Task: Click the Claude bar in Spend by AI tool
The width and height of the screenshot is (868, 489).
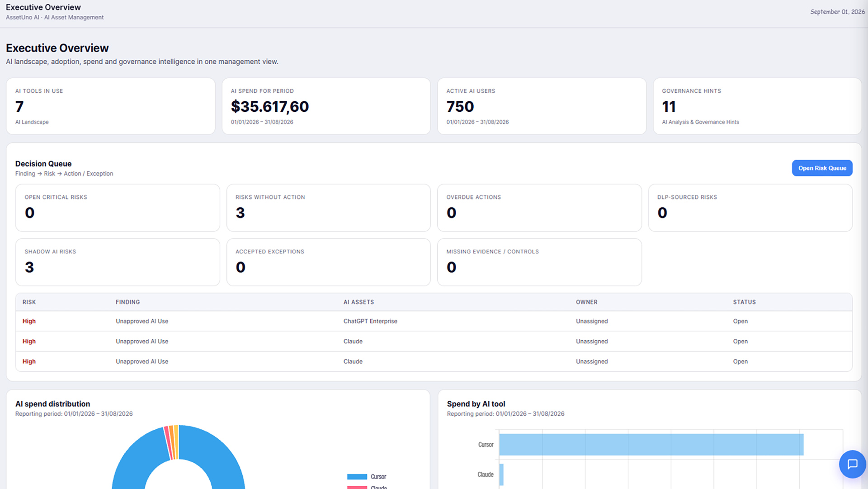Action: tap(501, 475)
